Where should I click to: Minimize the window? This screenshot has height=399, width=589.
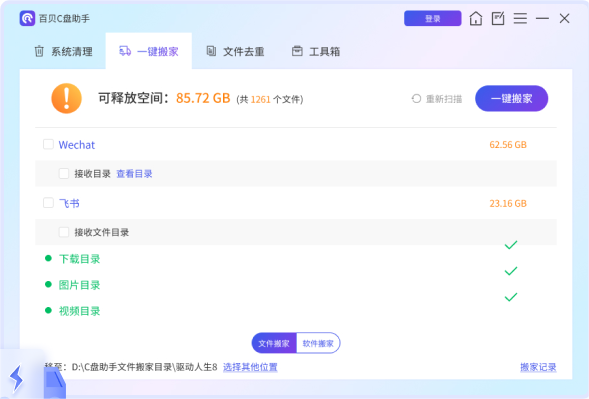click(x=542, y=18)
